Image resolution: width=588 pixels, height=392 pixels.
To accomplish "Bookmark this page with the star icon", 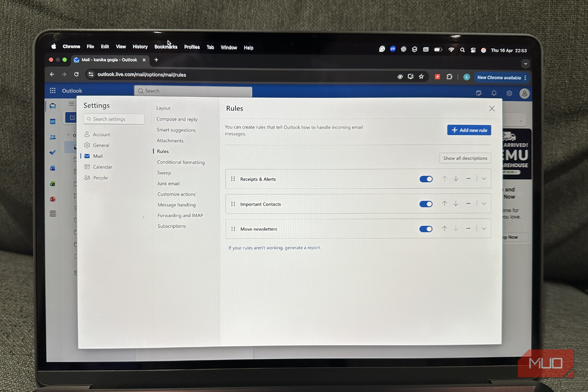I will (x=421, y=76).
